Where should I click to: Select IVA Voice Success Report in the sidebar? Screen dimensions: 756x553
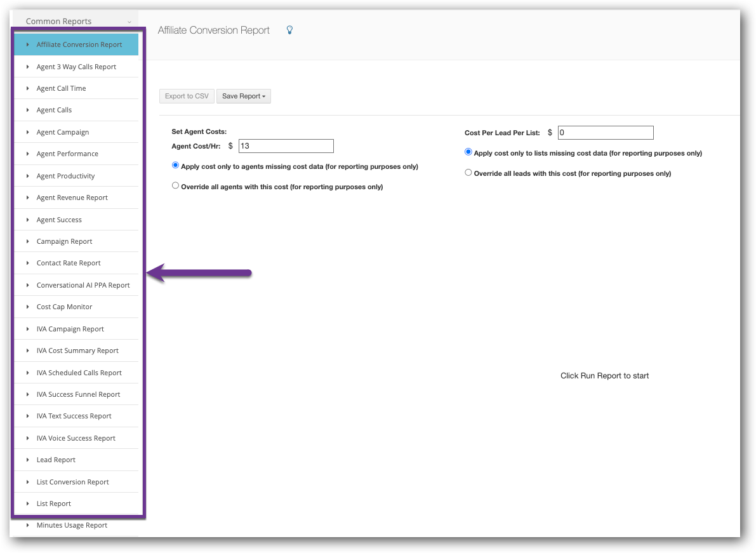76,438
